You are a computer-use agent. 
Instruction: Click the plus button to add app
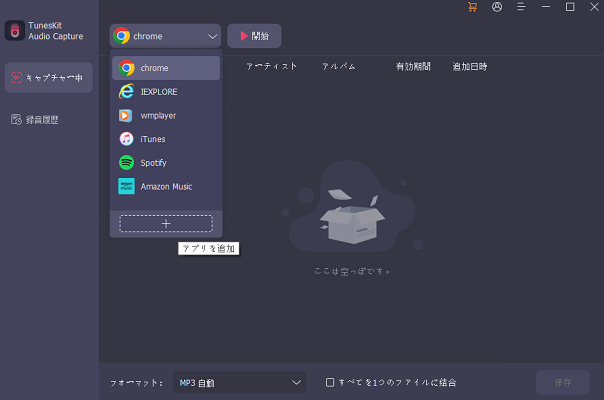coord(166,224)
